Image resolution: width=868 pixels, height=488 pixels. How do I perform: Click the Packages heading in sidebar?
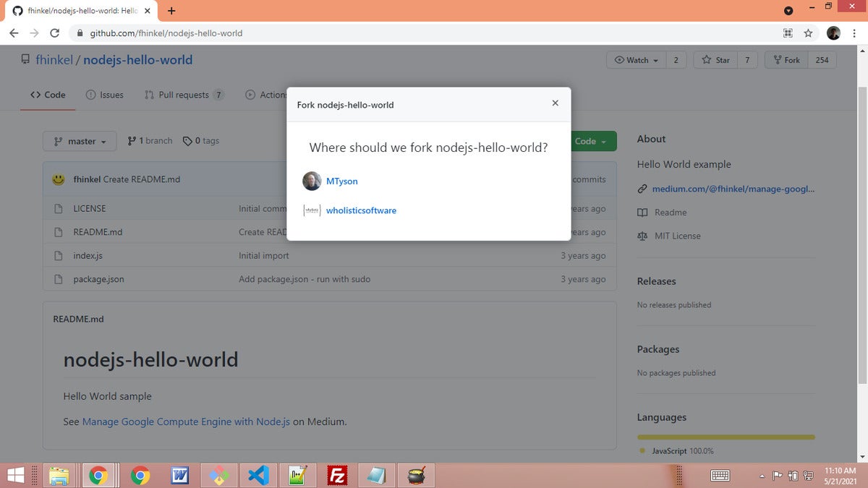658,349
